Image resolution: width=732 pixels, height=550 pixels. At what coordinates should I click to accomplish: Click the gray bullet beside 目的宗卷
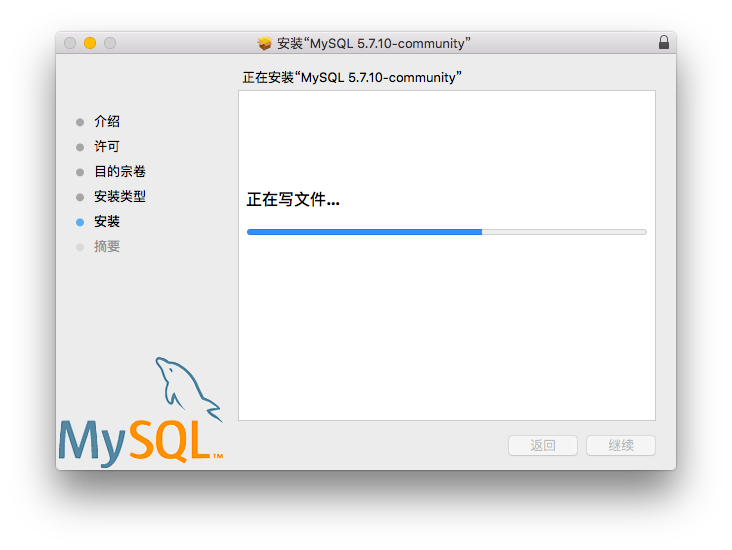tap(80, 172)
